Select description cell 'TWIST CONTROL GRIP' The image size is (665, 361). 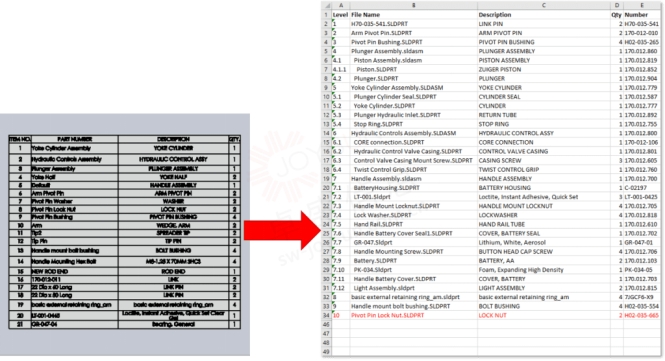(544, 170)
